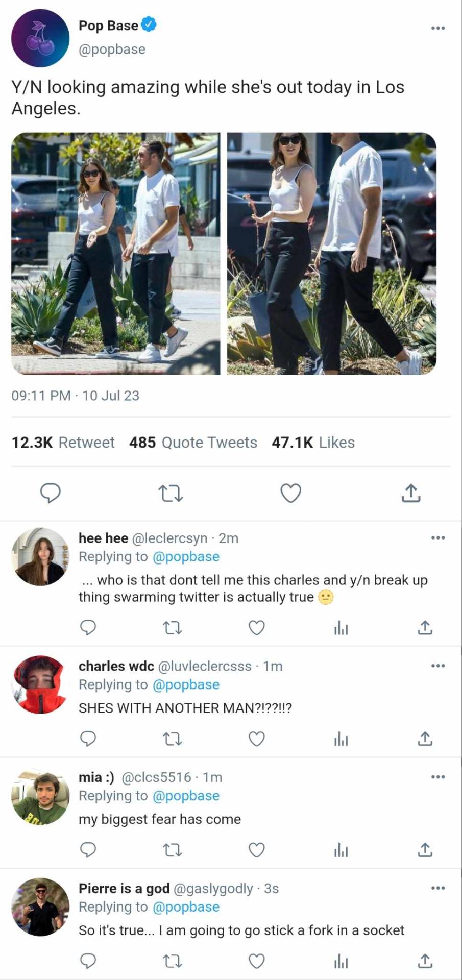Reply to the main Pop Base tweet
462x980 pixels.
pyautogui.click(x=51, y=493)
